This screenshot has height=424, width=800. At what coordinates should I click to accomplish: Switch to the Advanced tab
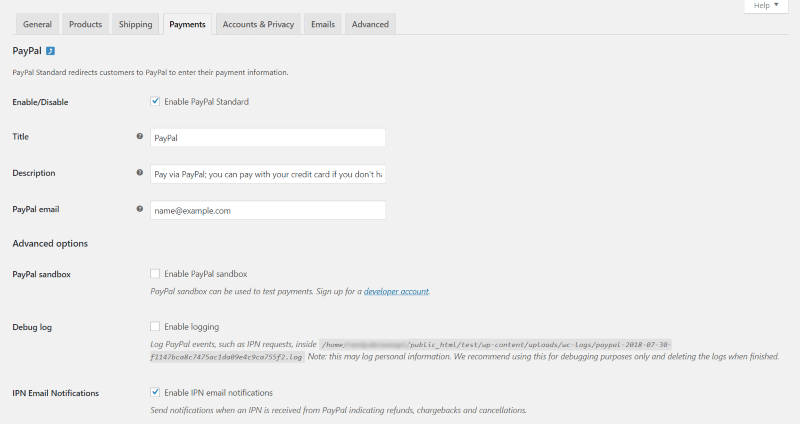coord(370,24)
